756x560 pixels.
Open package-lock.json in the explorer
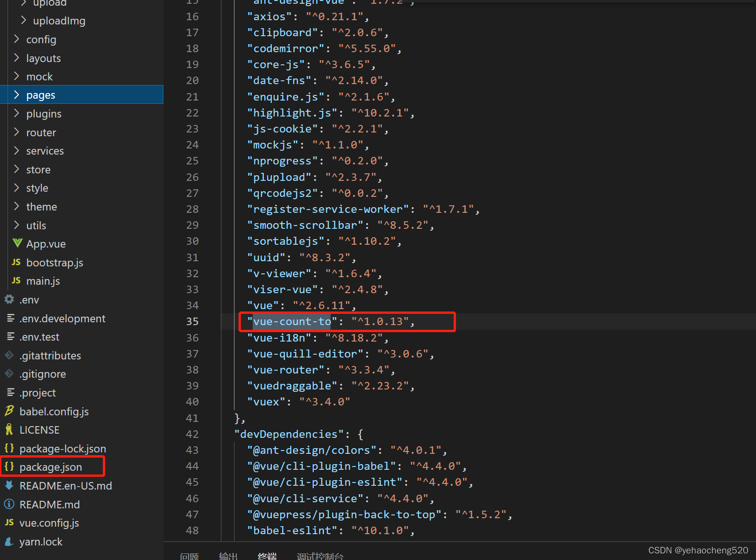tap(63, 449)
